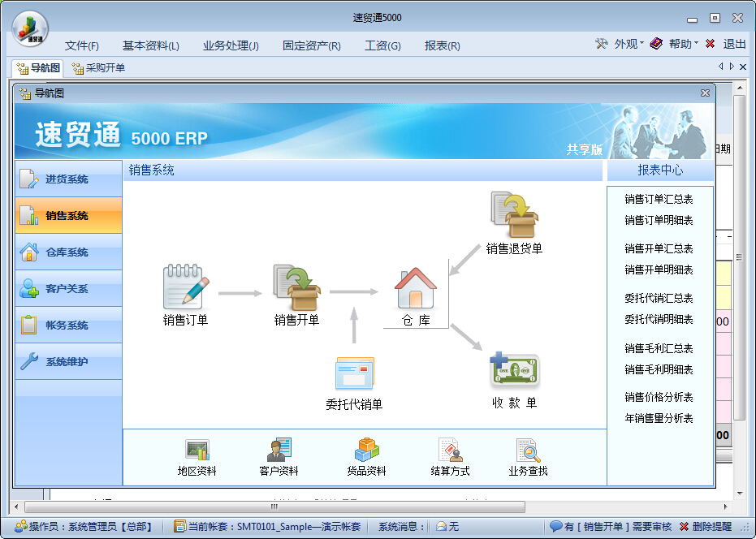Select 系统维护 in the sidebar
The image size is (756, 539).
pyautogui.click(x=68, y=361)
